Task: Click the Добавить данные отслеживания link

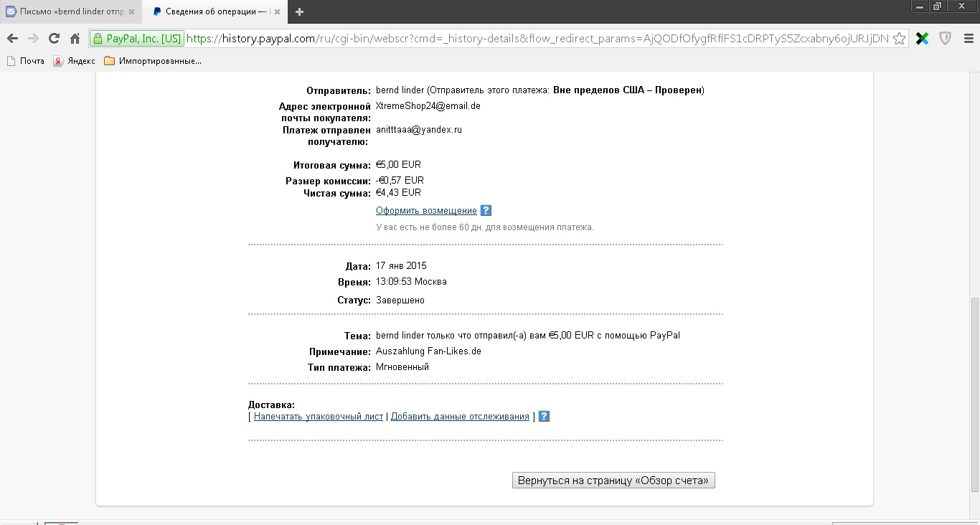Action: (x=460, y=417)
